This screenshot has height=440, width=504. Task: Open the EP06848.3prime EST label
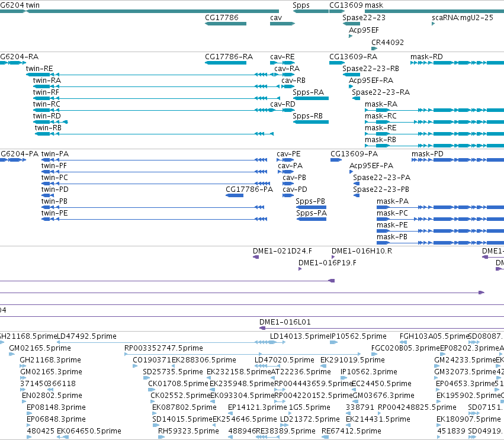pyautogui.click(x=56, y=419)
